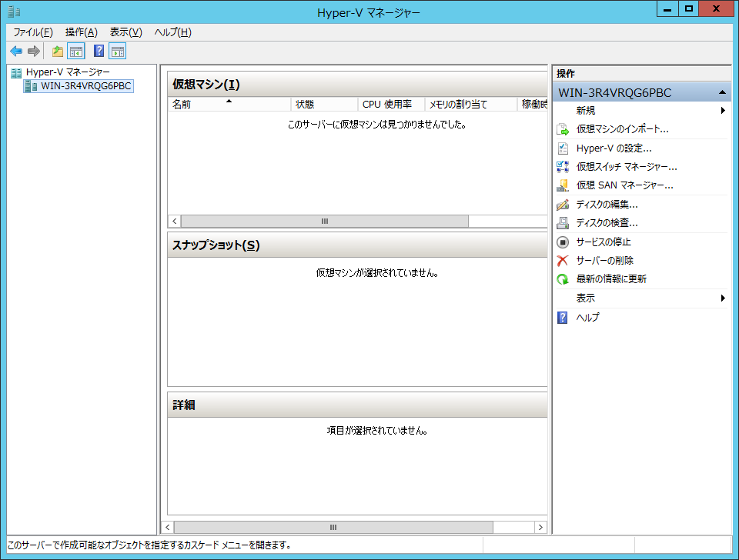Sort by the CPU 使用率 column header
Viewport: 739px width, 560px height.
tap(392, 105)
